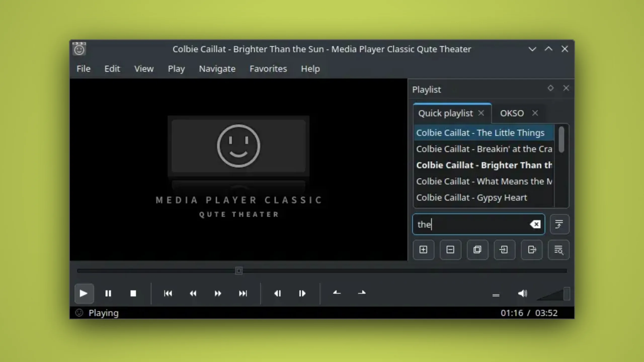This screenshot has width=644, height=362.
Task: Click the Media Player Classic logo
Action: tap(238, 166)
